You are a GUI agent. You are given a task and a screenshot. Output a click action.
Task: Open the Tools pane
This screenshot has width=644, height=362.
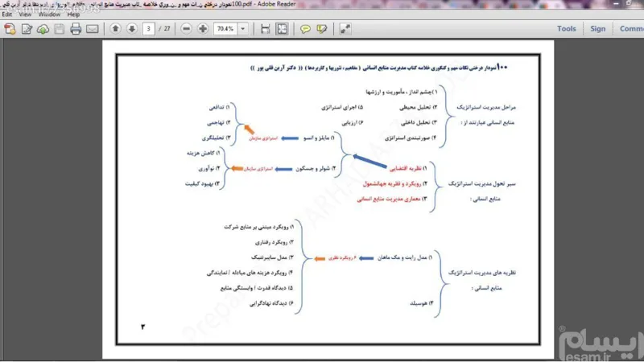tap(567, 29)
